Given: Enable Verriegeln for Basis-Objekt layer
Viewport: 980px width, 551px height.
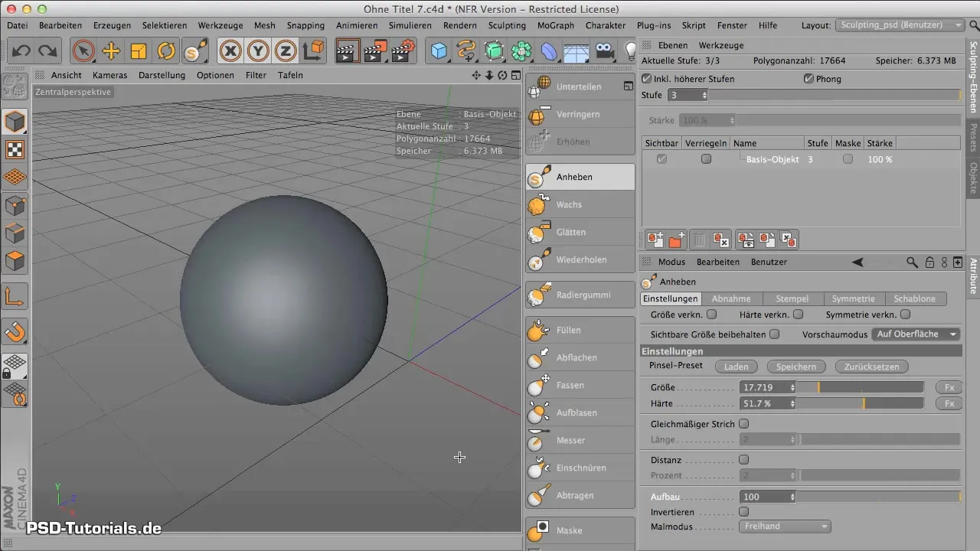Looking at the screenshot, I should pyautogui.click(x=706, y=159).
